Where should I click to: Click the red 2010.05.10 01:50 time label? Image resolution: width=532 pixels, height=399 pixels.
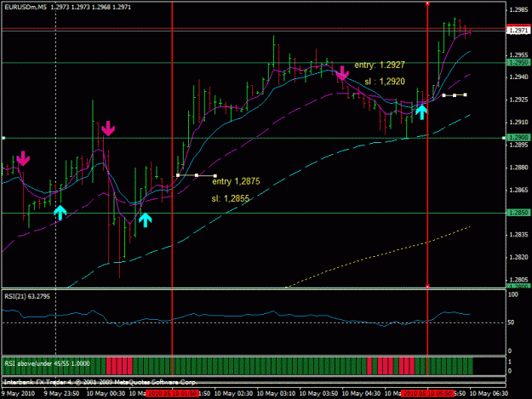[x=172, y=394]
